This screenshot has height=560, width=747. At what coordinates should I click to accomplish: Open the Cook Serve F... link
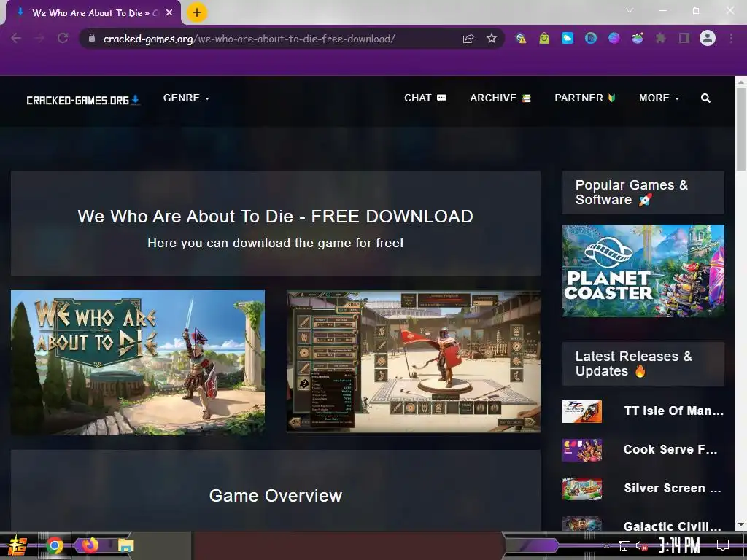670,449
